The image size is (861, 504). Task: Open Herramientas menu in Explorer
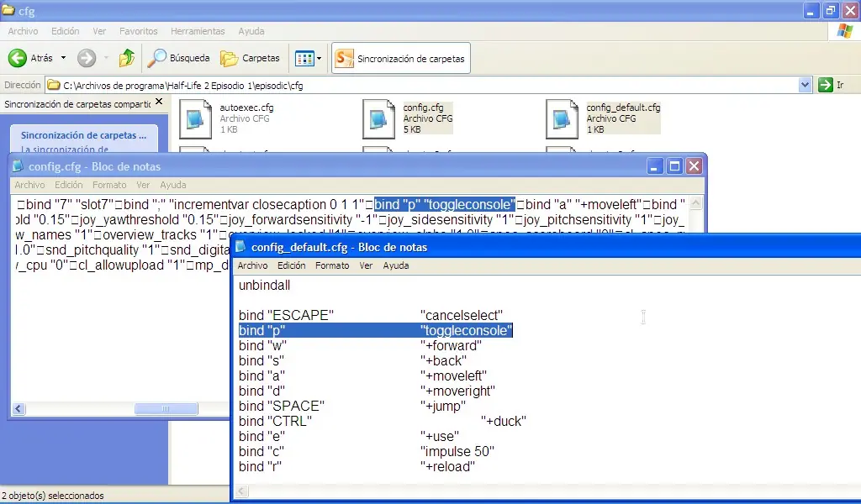(198, 31)
